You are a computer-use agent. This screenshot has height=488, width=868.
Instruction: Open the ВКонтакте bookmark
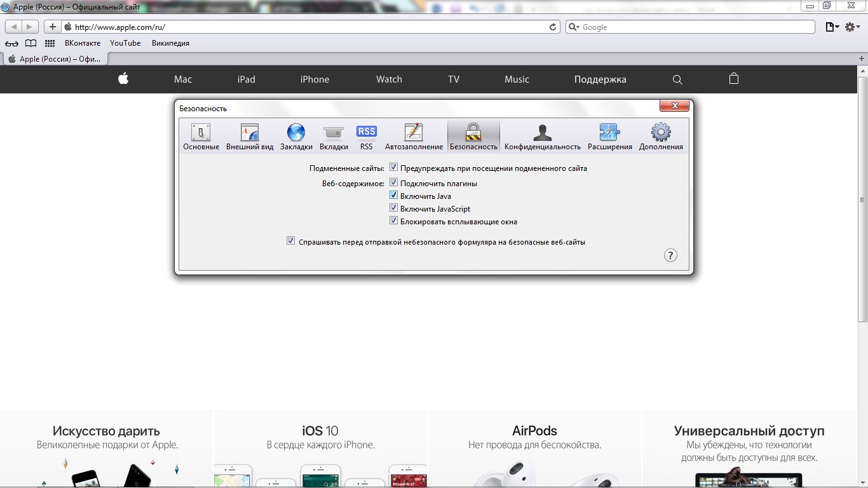coord(83,43)
